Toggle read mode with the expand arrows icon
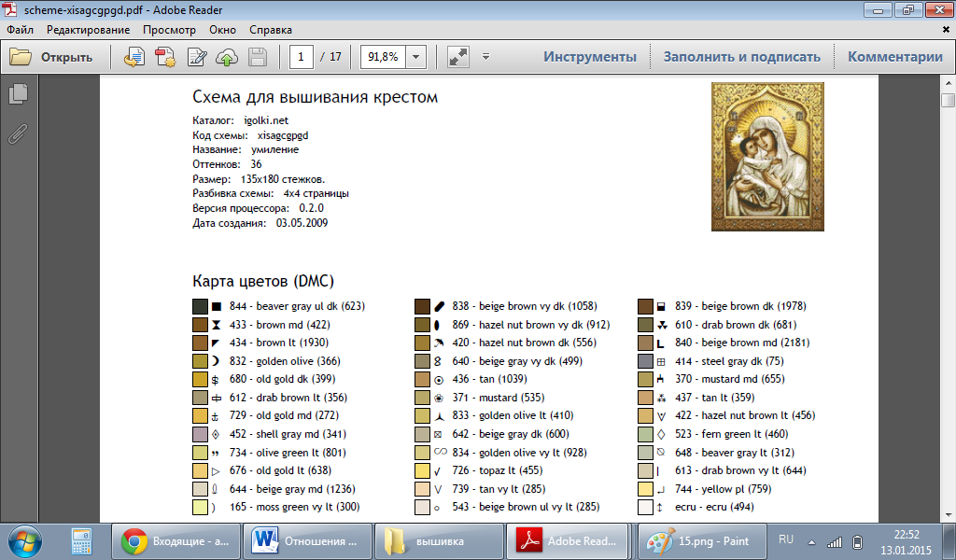This screenshot has height=560, width=956. [x=457, y=57]
